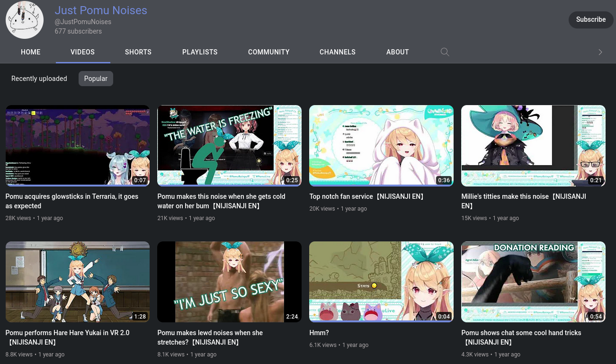Viewport: 616px width, 364px height.
Task: Click the 0:04 duration badge
Action: 444,317
